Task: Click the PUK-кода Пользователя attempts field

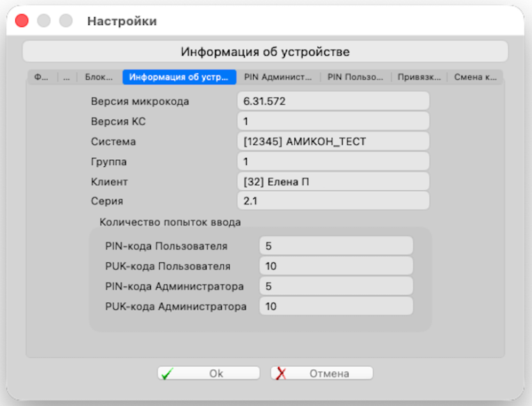Action: [x=336, y=266]
